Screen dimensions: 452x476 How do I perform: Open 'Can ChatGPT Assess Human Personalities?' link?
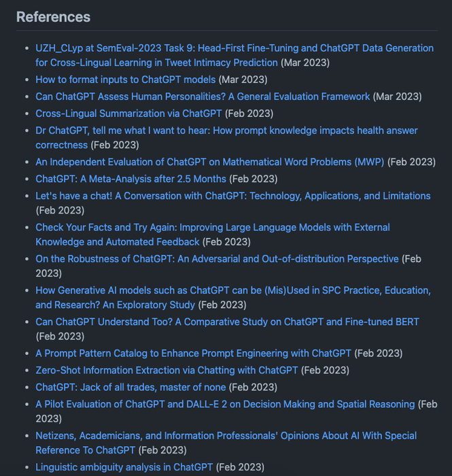coord(203,97)
